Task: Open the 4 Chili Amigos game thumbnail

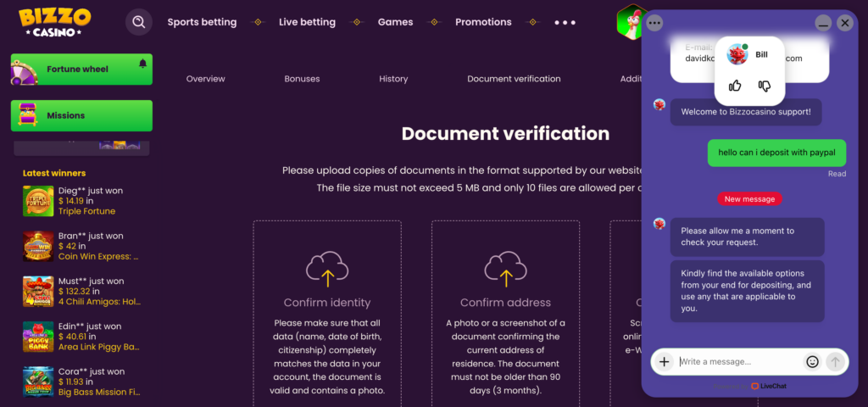Action: click(x=38, y=292)
